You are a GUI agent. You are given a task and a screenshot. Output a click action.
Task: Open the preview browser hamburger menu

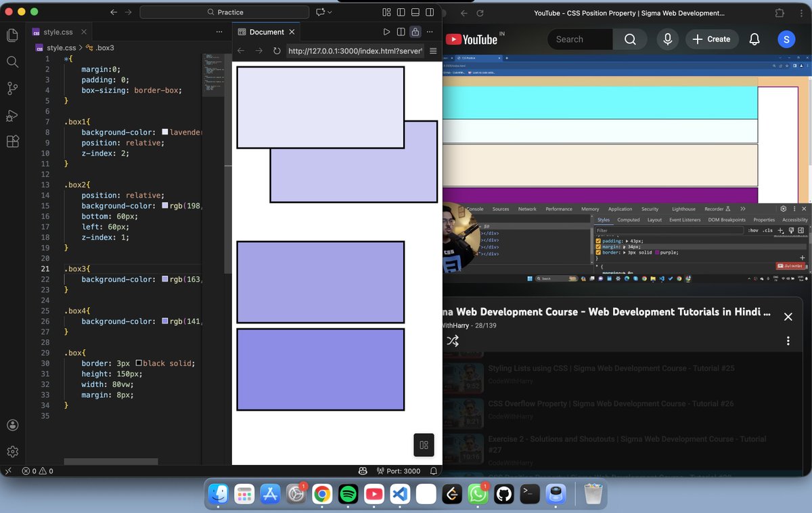(x=433, y=51)
